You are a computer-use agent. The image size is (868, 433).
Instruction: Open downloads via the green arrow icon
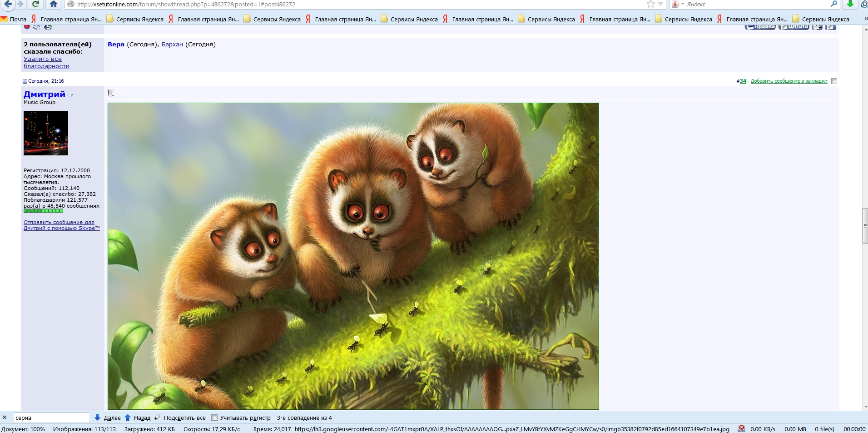coord(850,4)
